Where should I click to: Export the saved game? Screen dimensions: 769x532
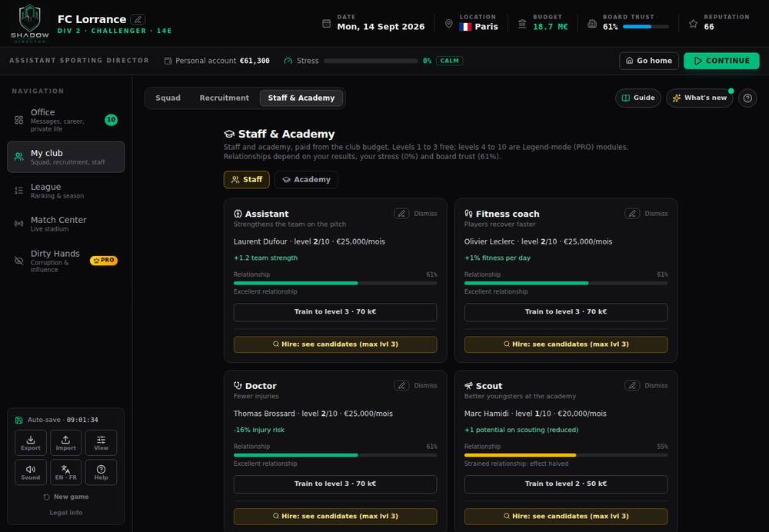click(31, 443)
